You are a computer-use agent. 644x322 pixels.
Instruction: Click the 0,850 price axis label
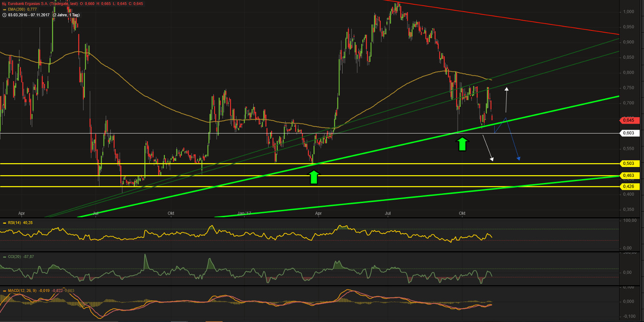click(x=628, y=57)
